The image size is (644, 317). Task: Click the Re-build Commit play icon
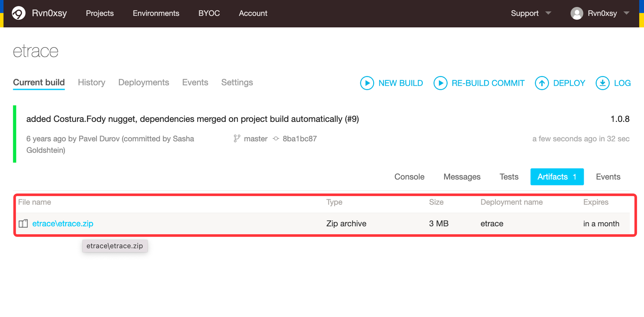440,83
